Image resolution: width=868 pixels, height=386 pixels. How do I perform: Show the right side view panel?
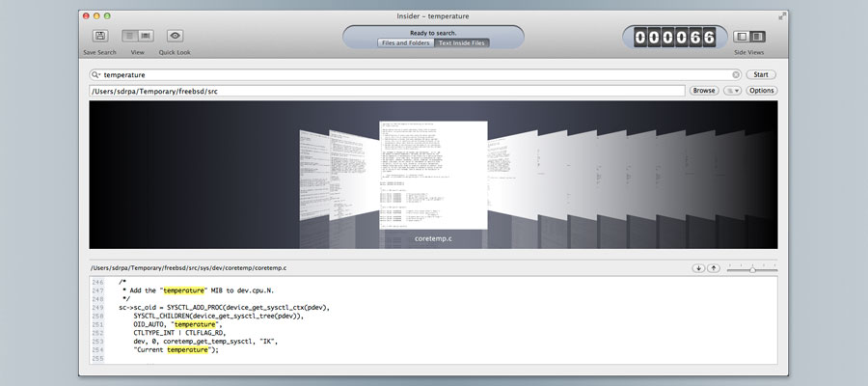[x=758, y=37]
